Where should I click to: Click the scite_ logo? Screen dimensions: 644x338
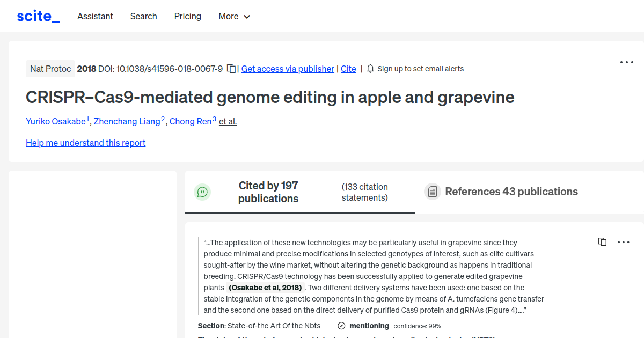click(38, 16)
